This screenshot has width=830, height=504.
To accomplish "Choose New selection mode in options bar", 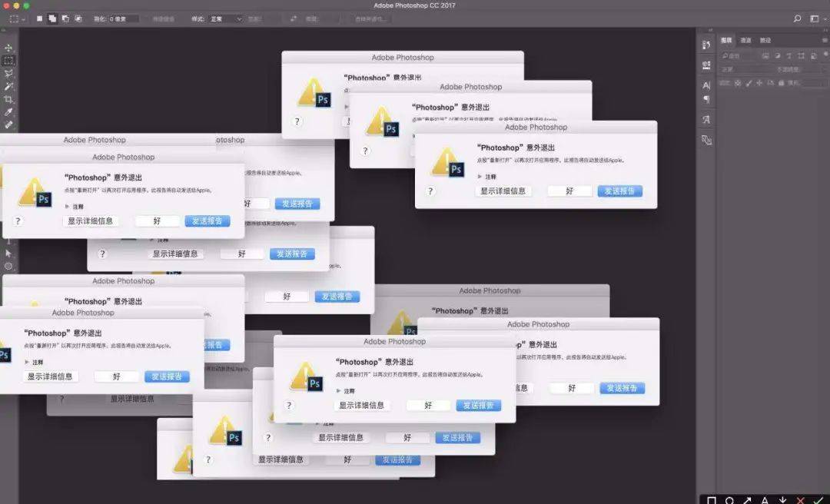I will (x=40, y=18).
